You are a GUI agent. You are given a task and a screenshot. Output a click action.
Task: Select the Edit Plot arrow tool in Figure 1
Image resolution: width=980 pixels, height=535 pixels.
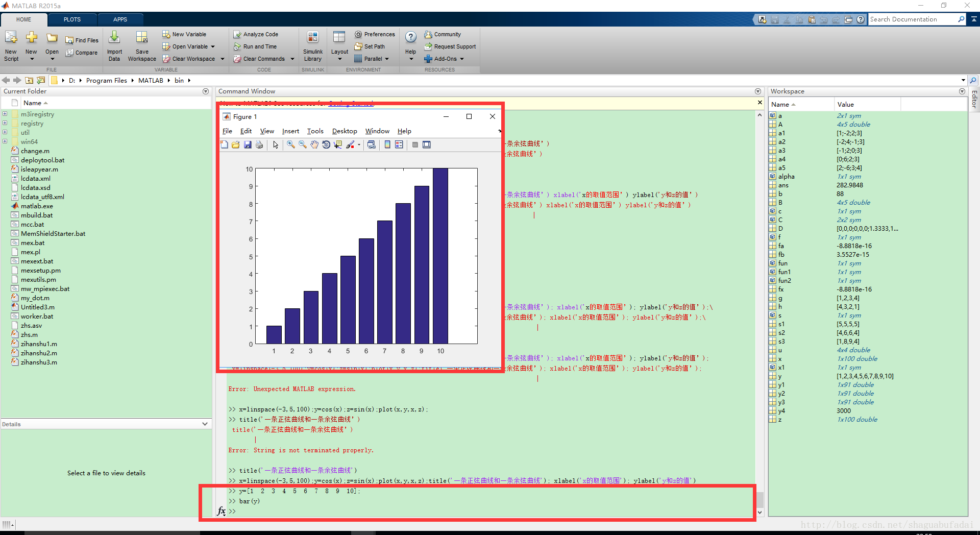tap(276, 145)
